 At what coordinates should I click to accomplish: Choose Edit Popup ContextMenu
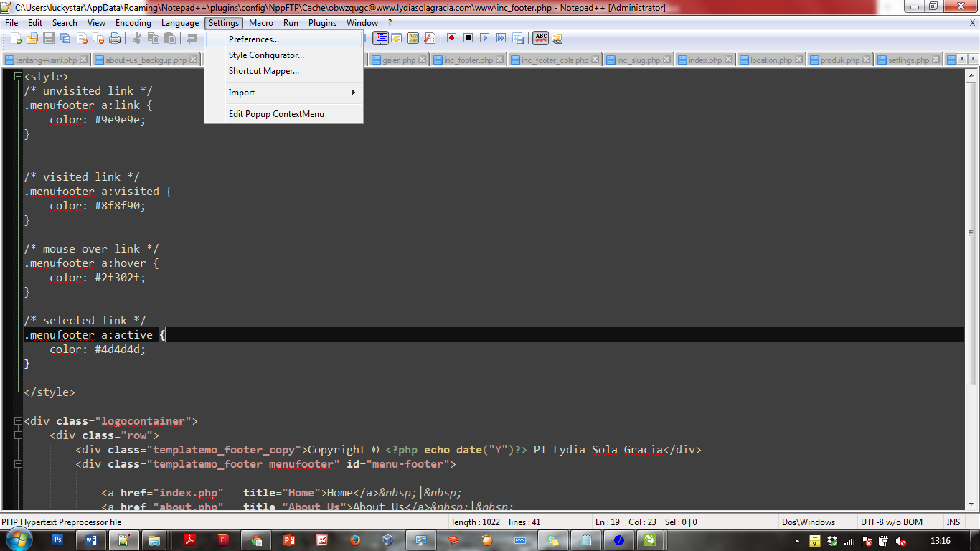point(284,114)
